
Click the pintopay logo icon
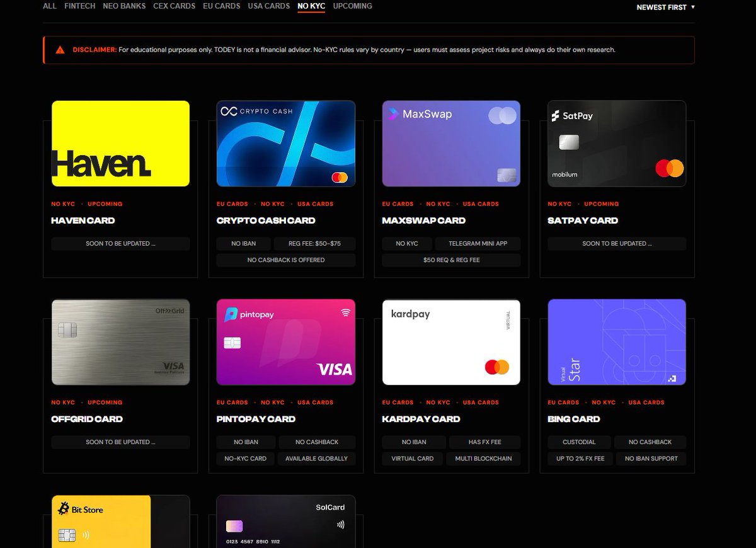coord(231,314)
